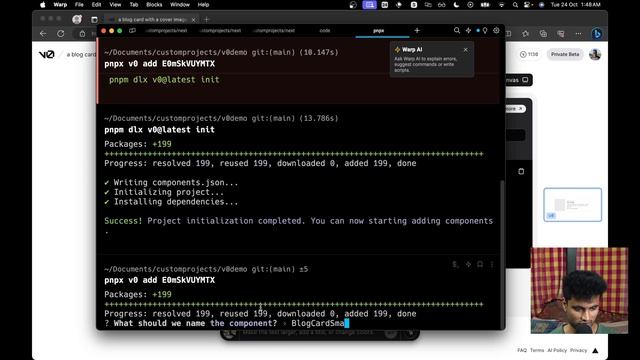Click the v0 prompt input field below terminal
The image size is (640, 360).
pos(310,333)
